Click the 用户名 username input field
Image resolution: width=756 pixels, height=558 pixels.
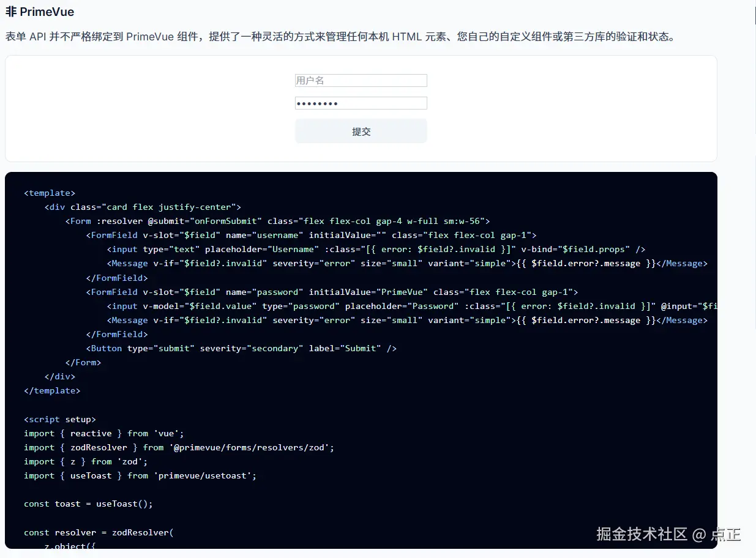[x=361, y=81]
